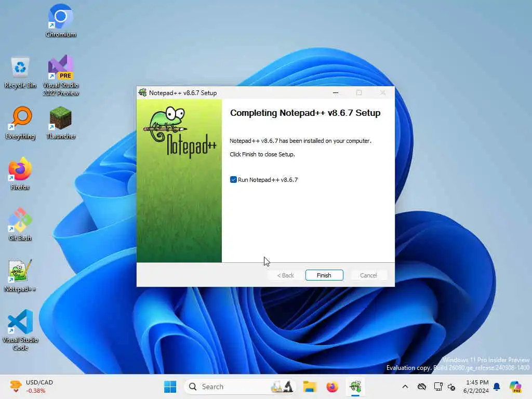Open Firefox from the taskbar
532x399 pixels.
[x=332, y=387]
